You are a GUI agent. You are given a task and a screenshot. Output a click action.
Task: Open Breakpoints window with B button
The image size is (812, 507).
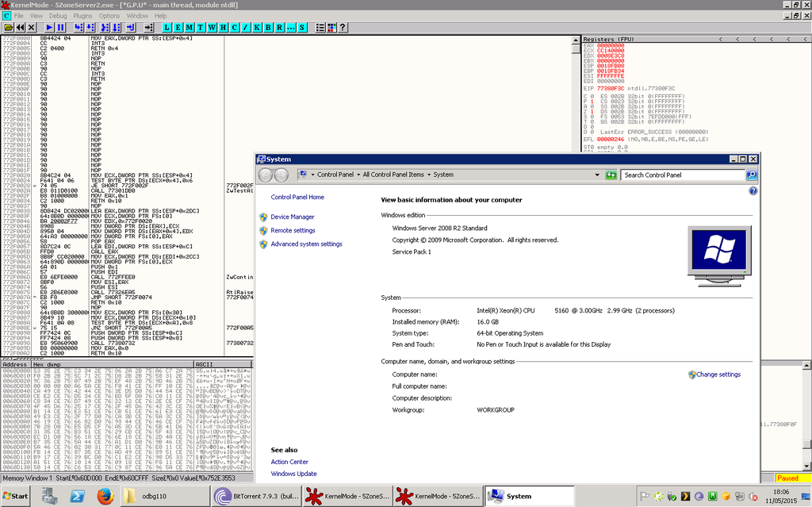coord(268,27)
